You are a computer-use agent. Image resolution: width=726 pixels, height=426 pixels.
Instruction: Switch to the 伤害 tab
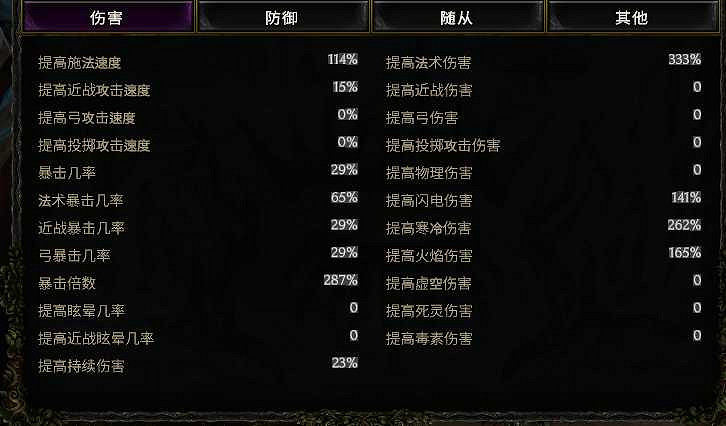click(108, 18)
